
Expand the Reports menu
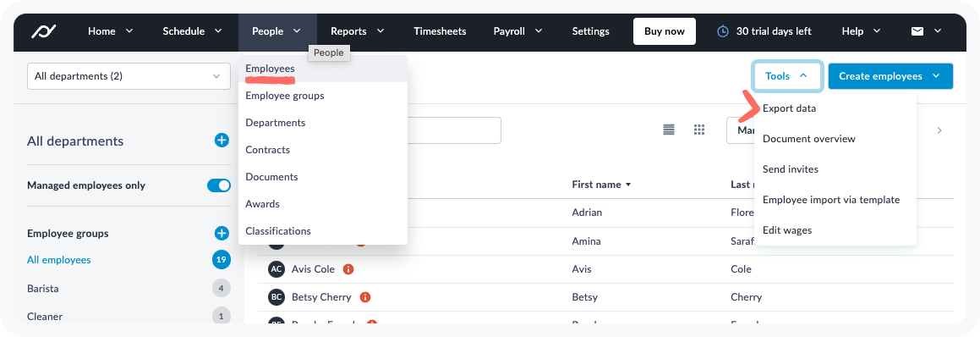[357, 31]
